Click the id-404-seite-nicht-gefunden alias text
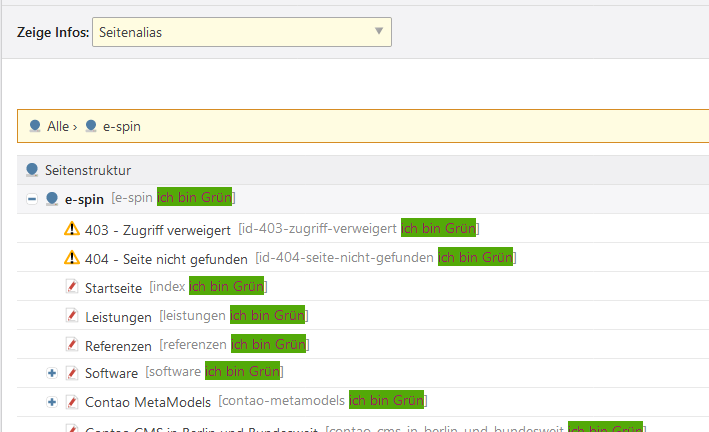709x432 pixels. click(346, 257)
